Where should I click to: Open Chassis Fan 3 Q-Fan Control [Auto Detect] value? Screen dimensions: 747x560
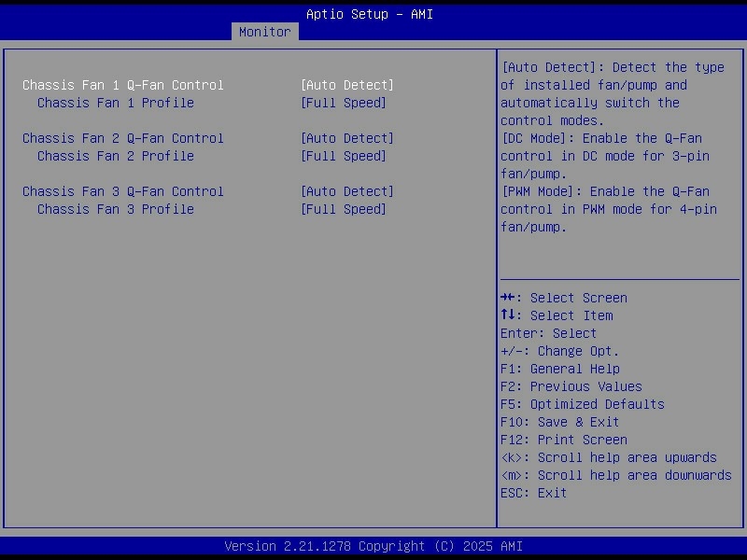(346, 191)
